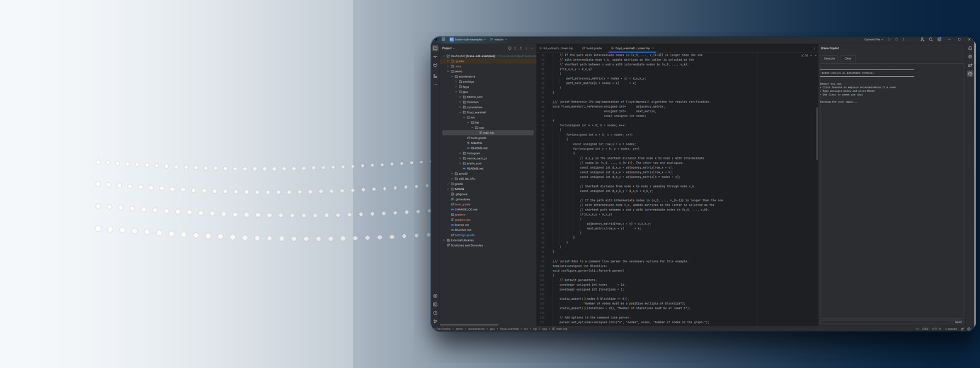
Task: Open the Commit tool window
Action: click(x=435, y=56)
